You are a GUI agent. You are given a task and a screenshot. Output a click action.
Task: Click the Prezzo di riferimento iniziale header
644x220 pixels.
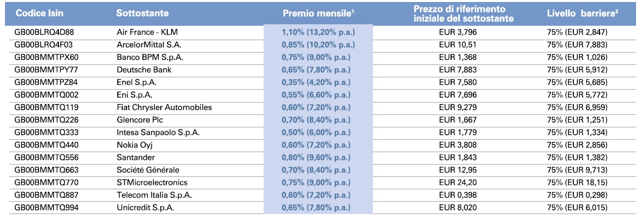click(457, 13)
